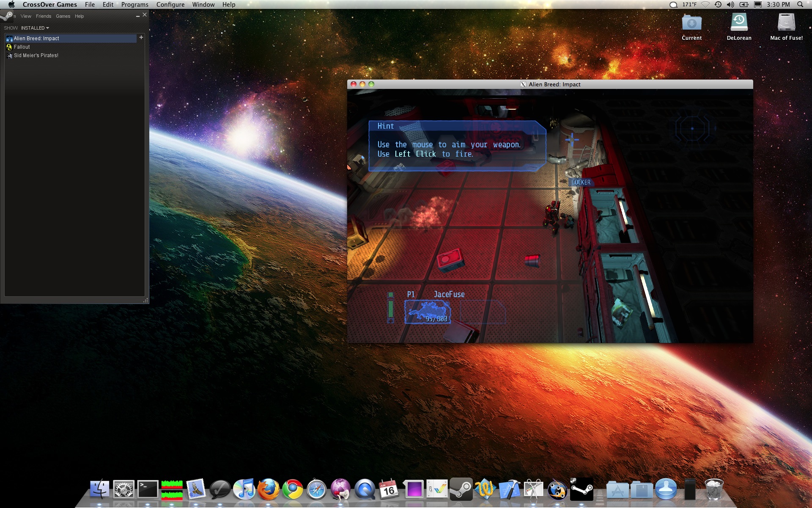Open the battery status menu
Image resolution: width=812 pixels, height=508 pixels.
pos(744,5)
